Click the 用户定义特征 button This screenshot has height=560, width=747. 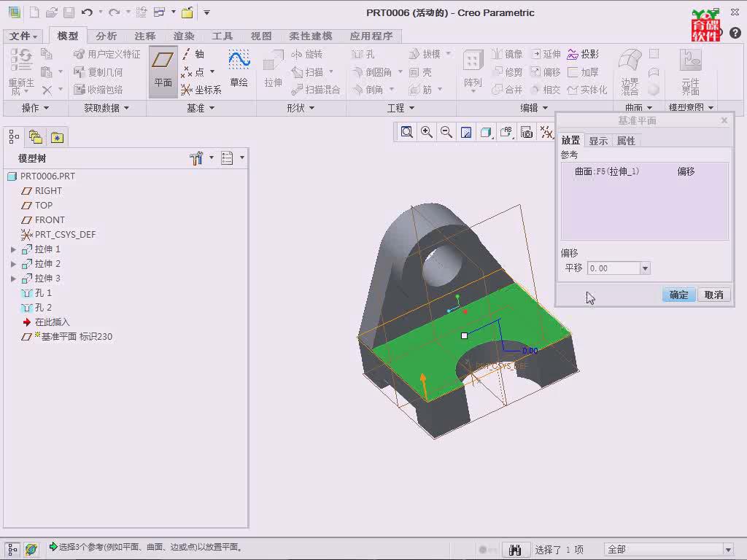107,54
